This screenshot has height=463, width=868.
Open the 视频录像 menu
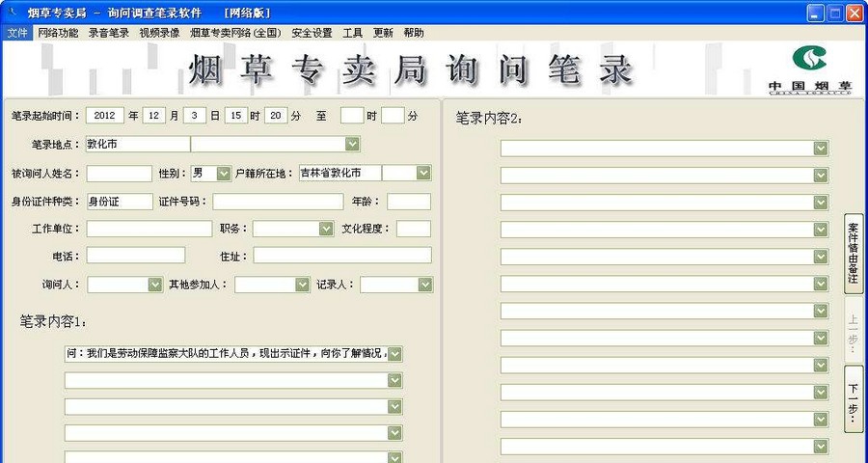click(159, 33)
